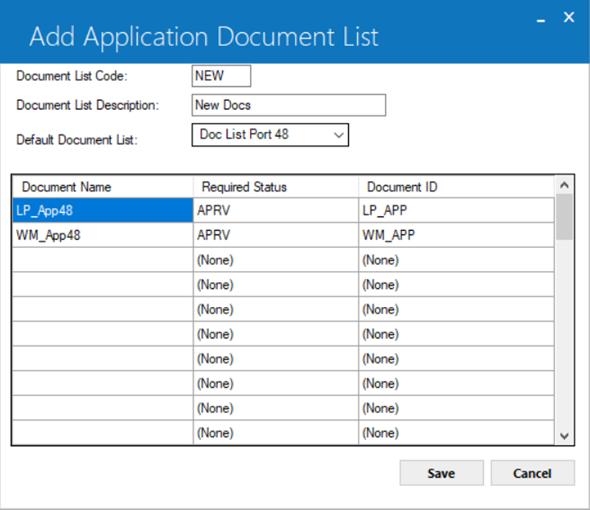Open Required Status cell for LP_App48

[276, 210]
